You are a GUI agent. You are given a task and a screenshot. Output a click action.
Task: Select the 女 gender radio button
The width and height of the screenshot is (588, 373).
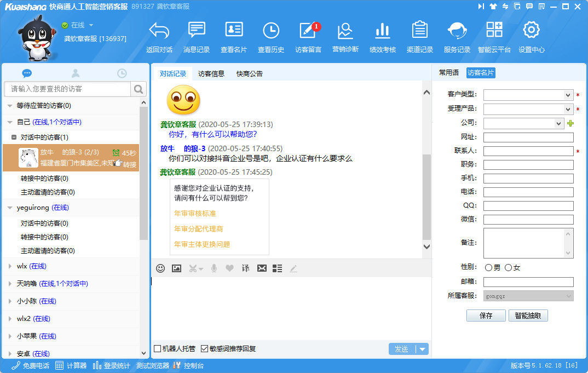(x=508, y=268)
